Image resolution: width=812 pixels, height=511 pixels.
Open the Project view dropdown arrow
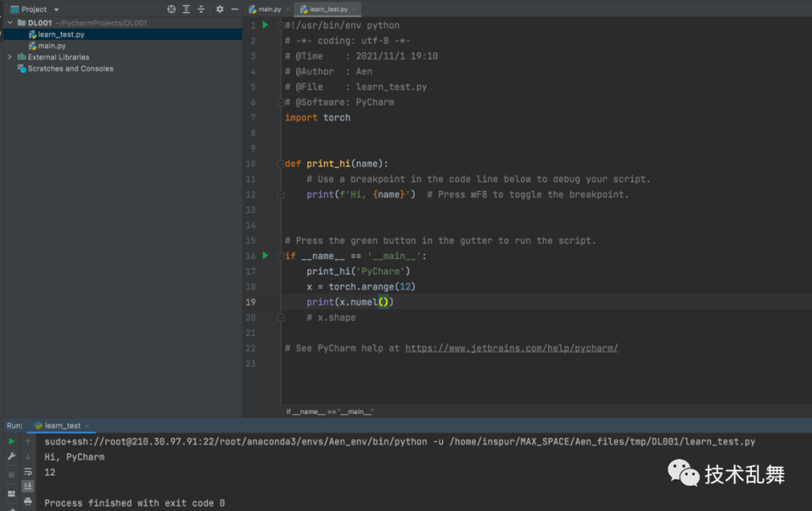coord(56,10)
